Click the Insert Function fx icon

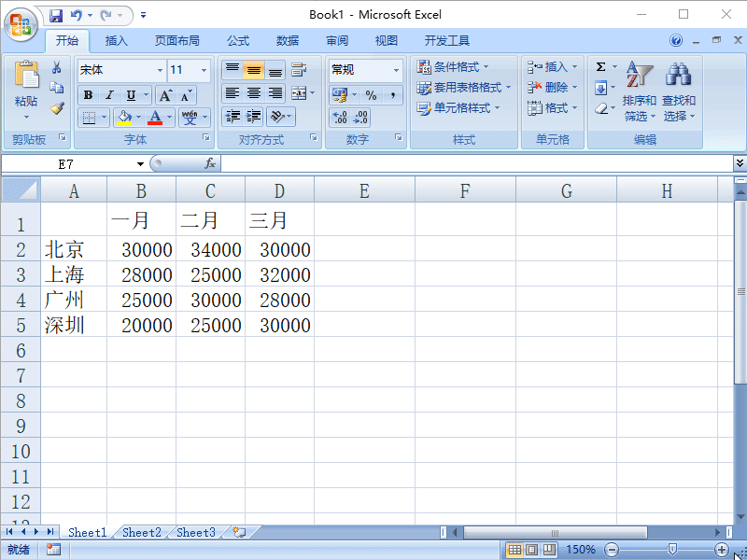[x=210, y=164]
